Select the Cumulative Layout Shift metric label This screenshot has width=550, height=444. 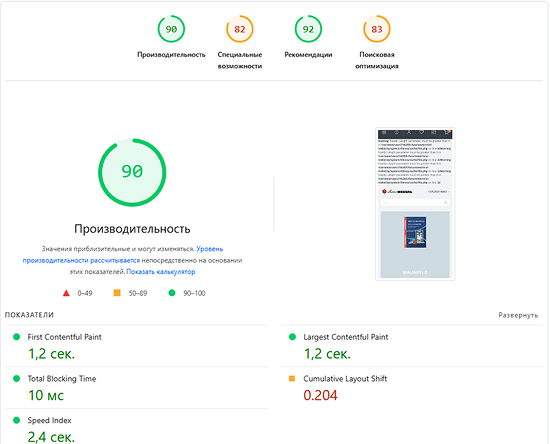click(345, 378)
